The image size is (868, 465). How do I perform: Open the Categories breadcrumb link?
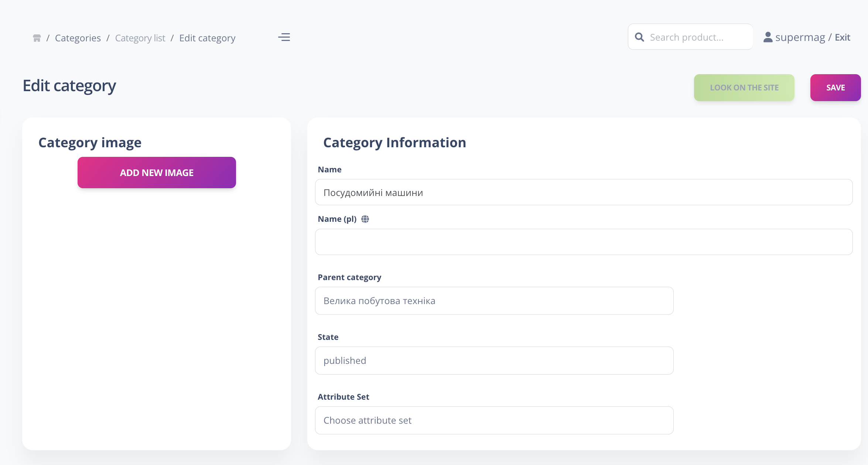tap(78, 38)
